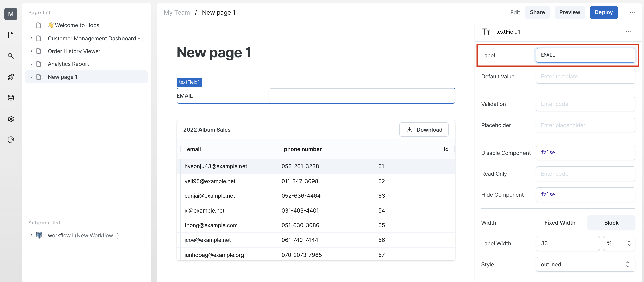Open Welcome to Hops! page
Viewport: 644px width, 282px height.
pos(74,25)
